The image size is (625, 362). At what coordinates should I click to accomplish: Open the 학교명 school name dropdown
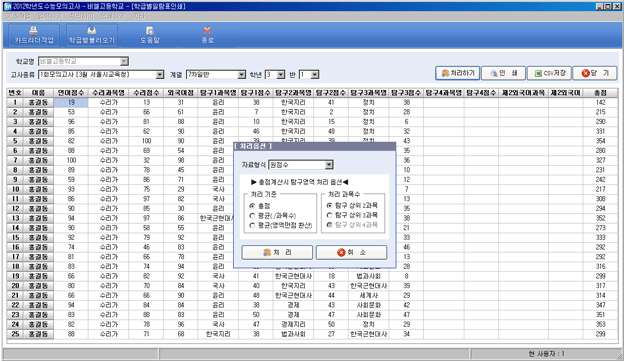pyautogui.click(x=124, y=61)
